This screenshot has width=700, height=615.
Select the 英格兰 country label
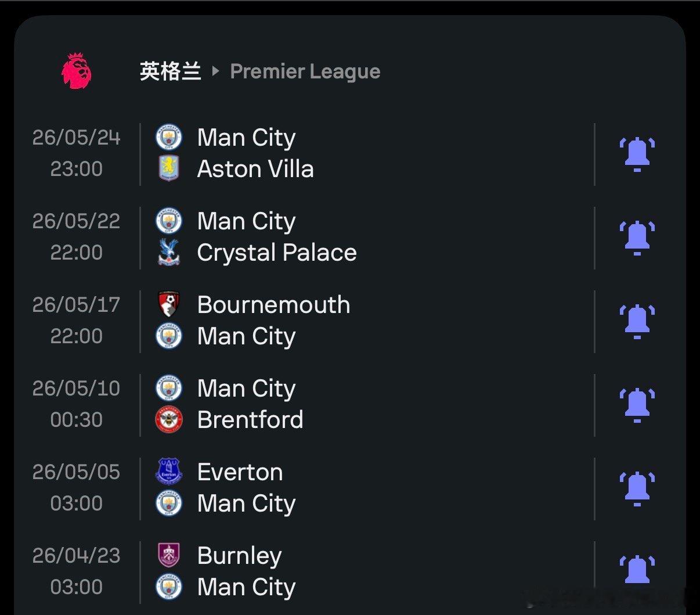pyautogui.click(x=170, y=71)
